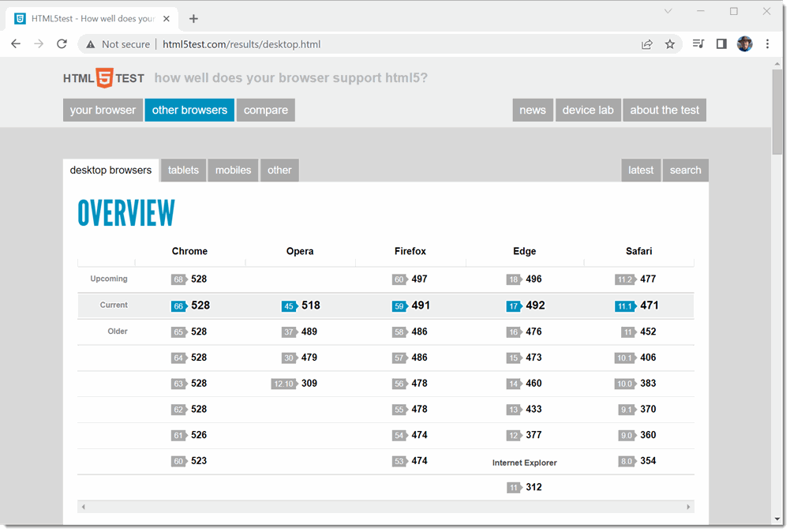This screenshot has height=532, width=790.
Task: Click Safari 8.0 version badge
Action: coord(627,461)
